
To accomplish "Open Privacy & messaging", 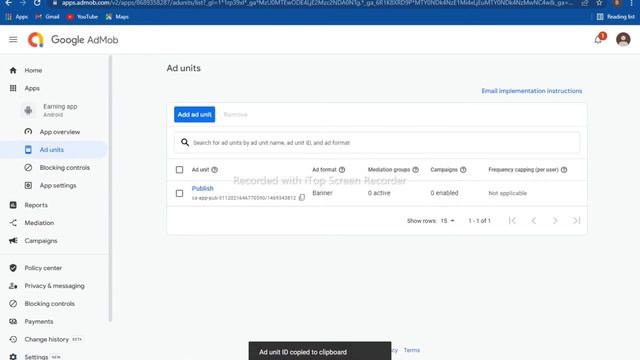I will (54, 286).
